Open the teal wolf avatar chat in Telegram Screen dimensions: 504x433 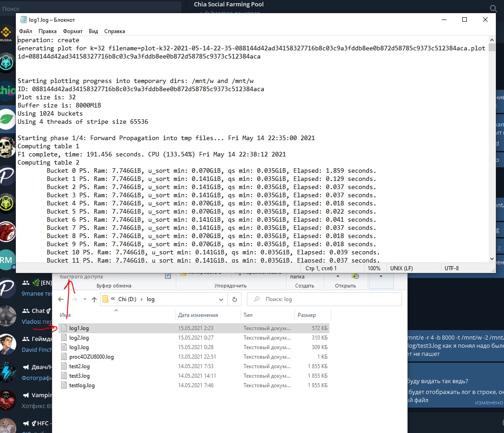7,63
